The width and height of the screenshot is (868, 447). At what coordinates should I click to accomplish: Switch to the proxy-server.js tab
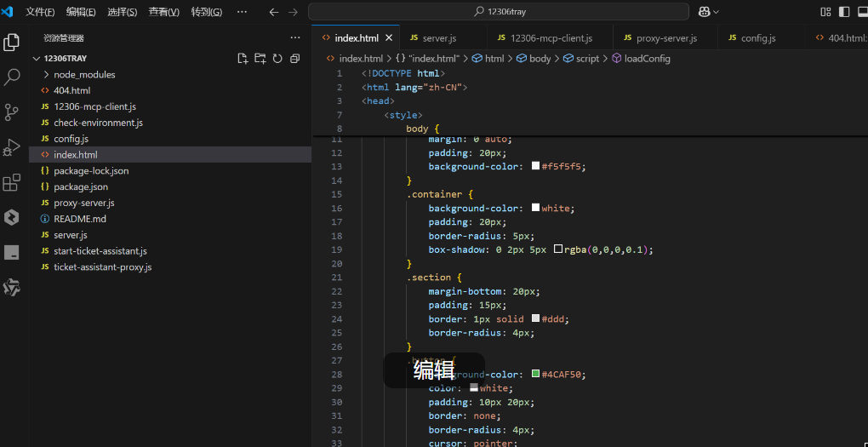[x=665, y=38]
